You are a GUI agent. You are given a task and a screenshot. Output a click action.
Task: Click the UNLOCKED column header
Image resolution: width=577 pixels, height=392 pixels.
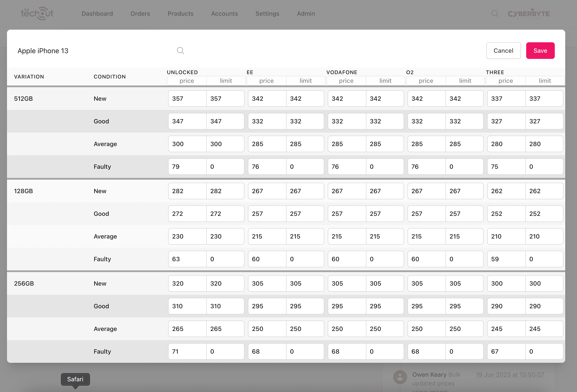[182, 72]
